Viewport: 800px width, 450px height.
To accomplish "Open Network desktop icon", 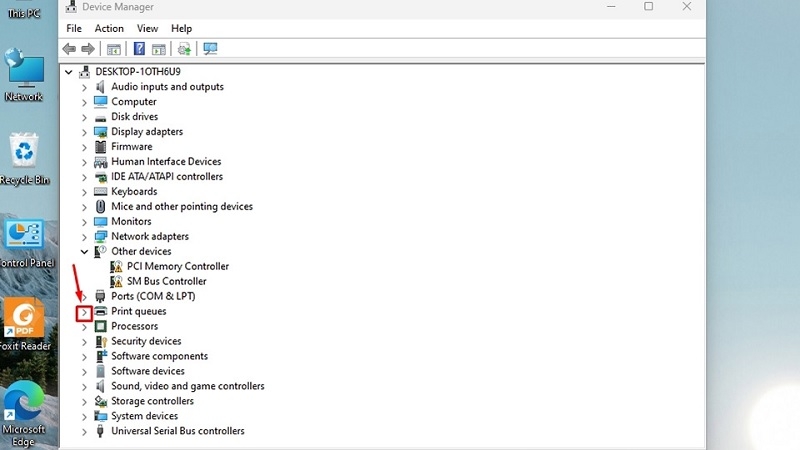I will [23, 75].
